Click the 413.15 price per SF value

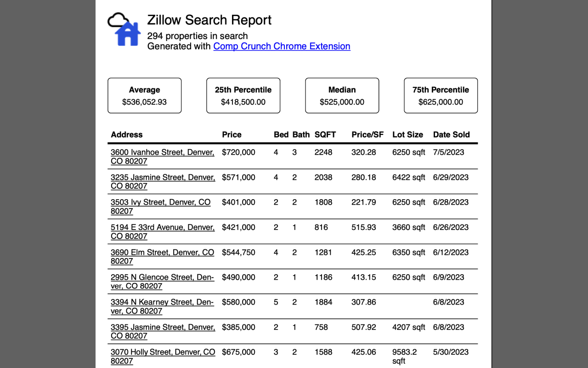point(364,277)
